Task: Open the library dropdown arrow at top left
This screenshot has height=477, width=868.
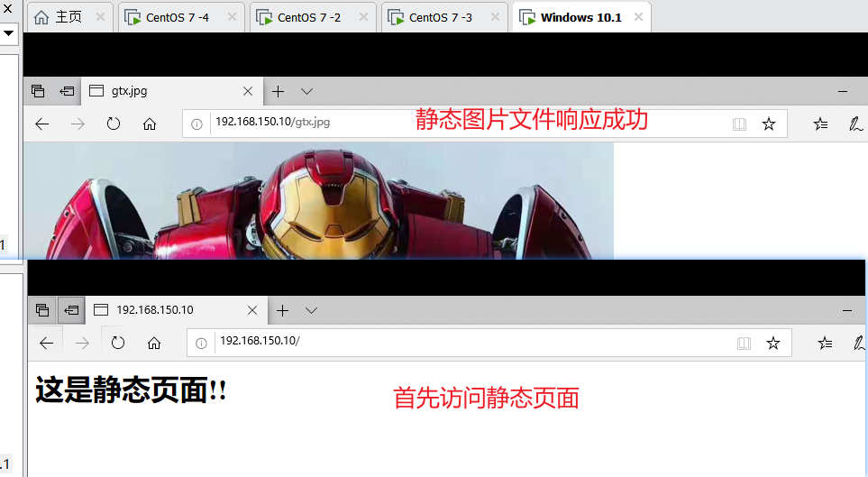Action: click(8, 33)
